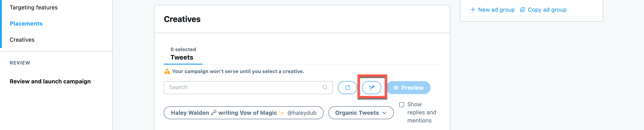Open the Haley Walden @haleydub account selector
The width and height of the screenshot is (644, 130).
(x=243, y=113)
